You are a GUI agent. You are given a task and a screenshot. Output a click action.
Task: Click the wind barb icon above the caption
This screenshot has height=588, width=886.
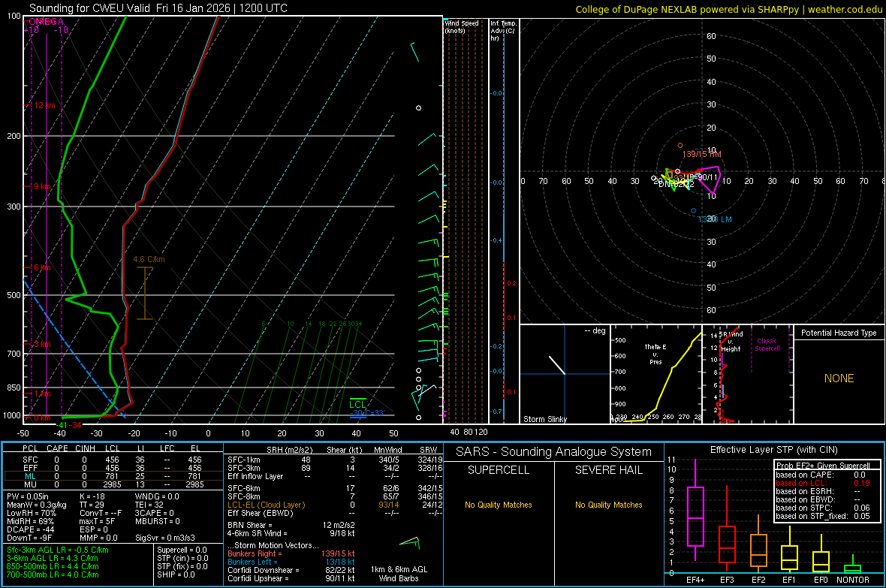click(410, 544)
